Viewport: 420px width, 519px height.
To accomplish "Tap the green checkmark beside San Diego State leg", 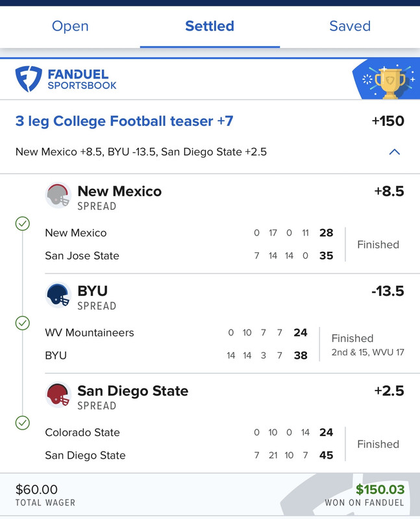I will [23, 423].
